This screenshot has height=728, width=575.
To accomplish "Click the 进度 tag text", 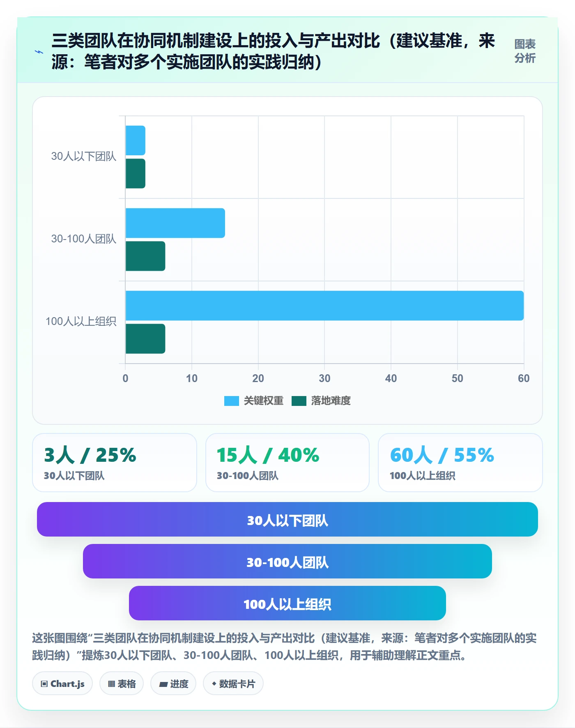I will [x=179, y=684].
